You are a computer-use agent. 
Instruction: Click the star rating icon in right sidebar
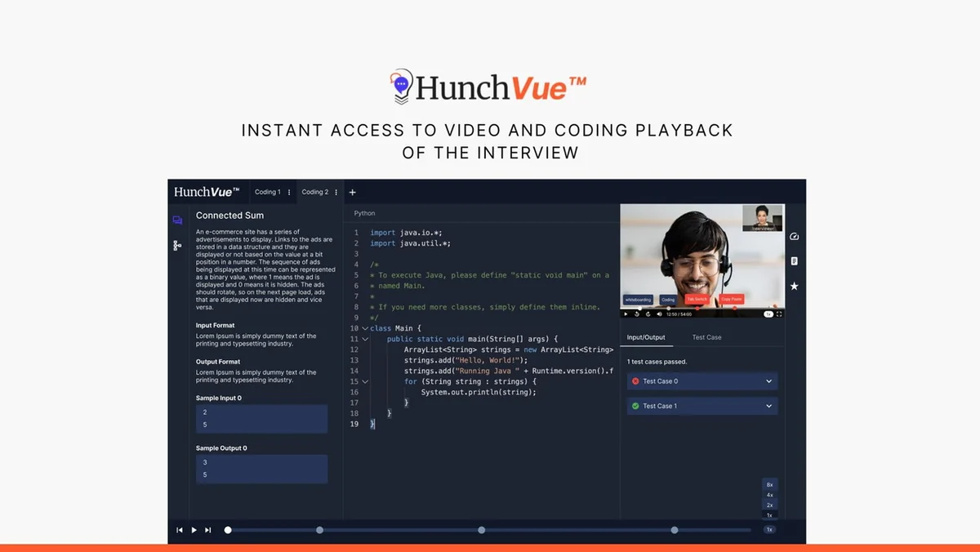[794, 286]
